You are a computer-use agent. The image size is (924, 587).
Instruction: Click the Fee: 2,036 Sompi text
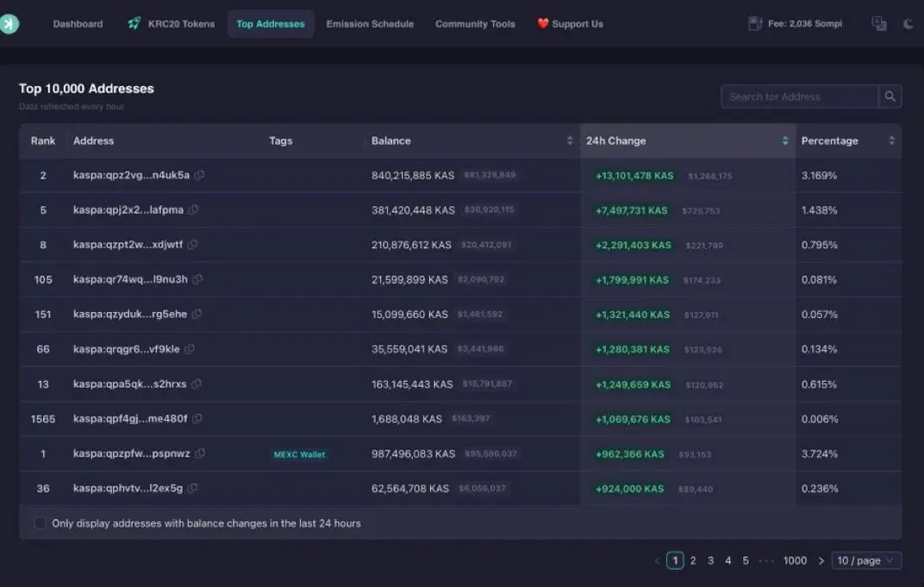pyautogui.click(x=804, y=23)
